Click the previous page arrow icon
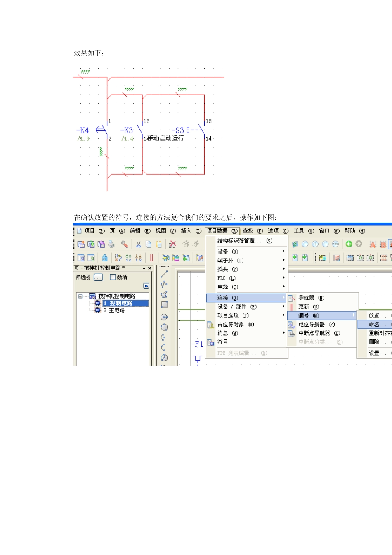Image resolution: width=392 pixels, height=555 pixels. click(295, 258)
